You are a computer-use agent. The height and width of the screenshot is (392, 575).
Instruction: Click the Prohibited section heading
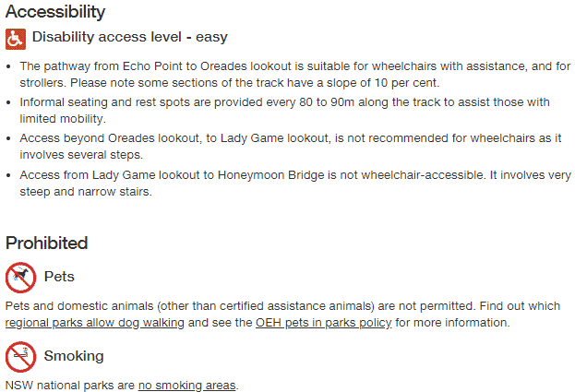(x=46, y=243)
